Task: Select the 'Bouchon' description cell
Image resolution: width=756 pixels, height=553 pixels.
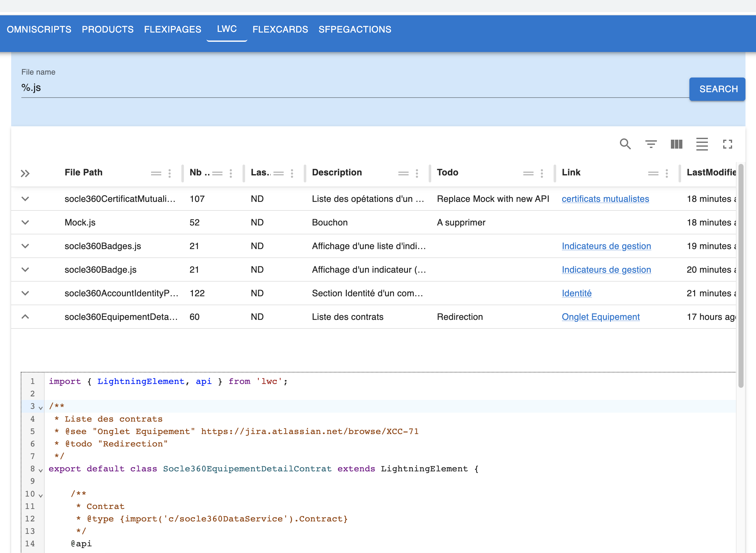Action: 330,222
